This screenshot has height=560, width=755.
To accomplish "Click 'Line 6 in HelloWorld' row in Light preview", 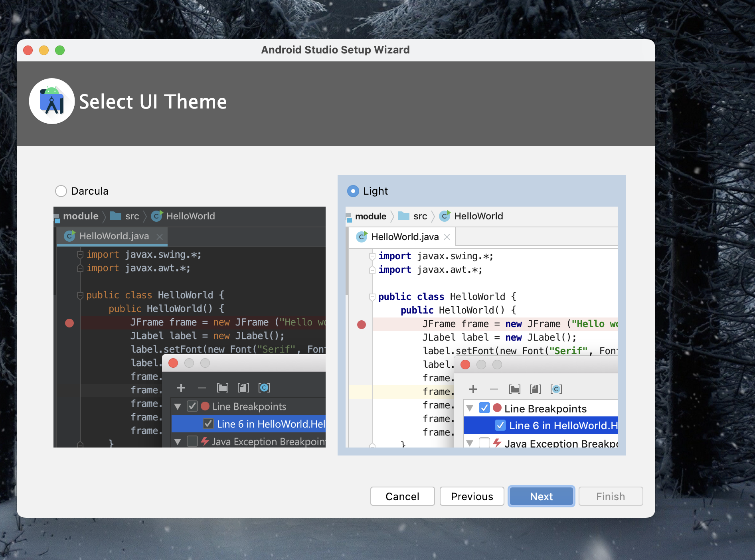I will pyautogui.click(x=541, y=425).
